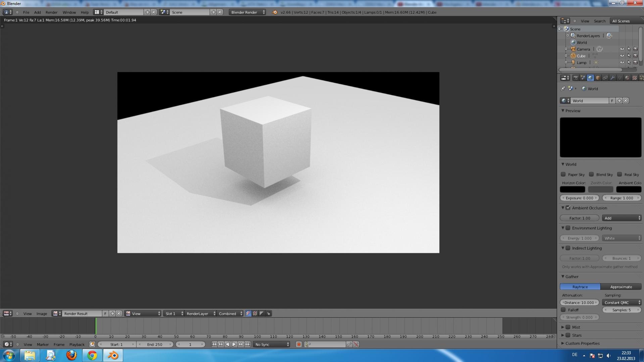Open the Constant QMC sampling dropdown
The width and height of the screenshot is (644, 362).
click(622, 302)
